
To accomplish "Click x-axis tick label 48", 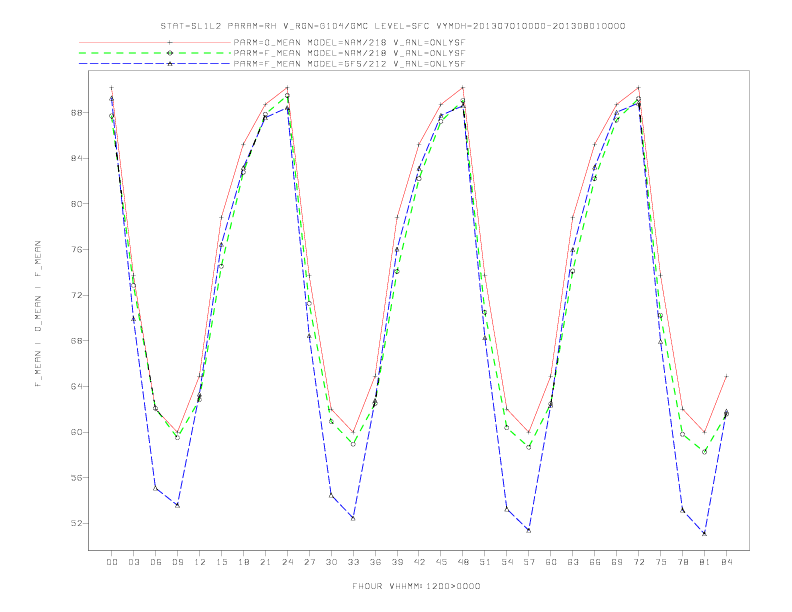I will pyautogui.click(x=463, y=562).
